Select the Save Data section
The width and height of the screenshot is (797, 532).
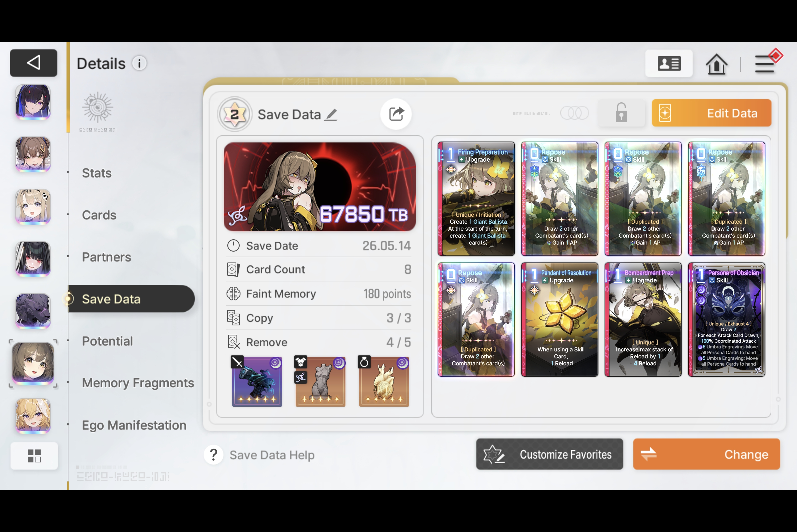click(131, 299)
